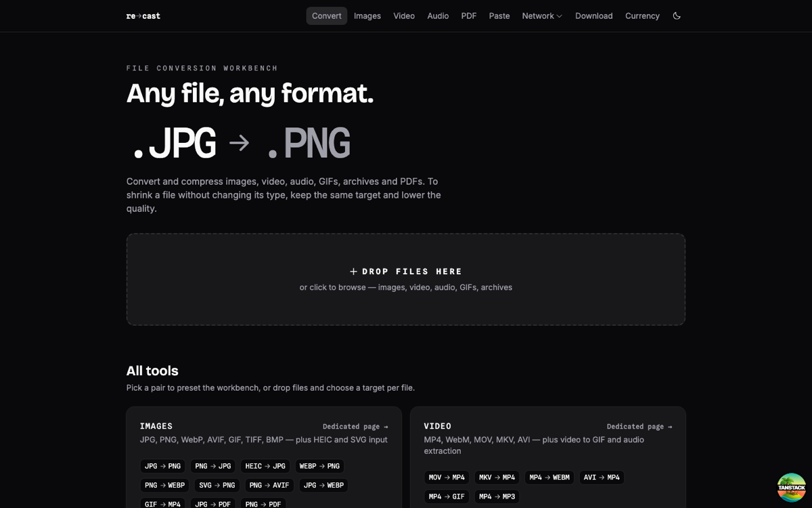The image size is (812, 508).
Task: Click the 'All tools' heading
Action: [x=152, y=371]
